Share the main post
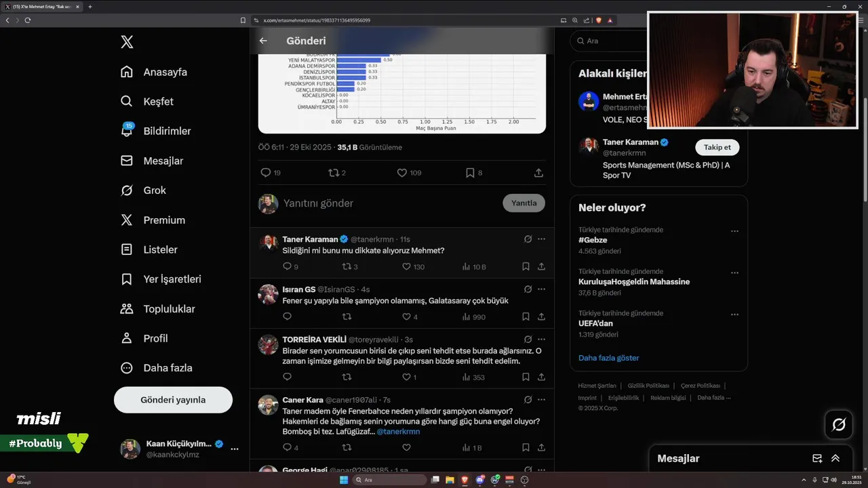Screen dimensions: 868x488 (x=538, y=173)
